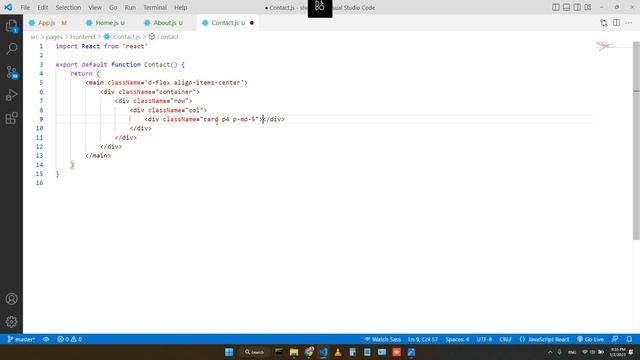Click the 'Contact' symbol breadcrumb
The image size is (640, 360).
coord(168,37)
